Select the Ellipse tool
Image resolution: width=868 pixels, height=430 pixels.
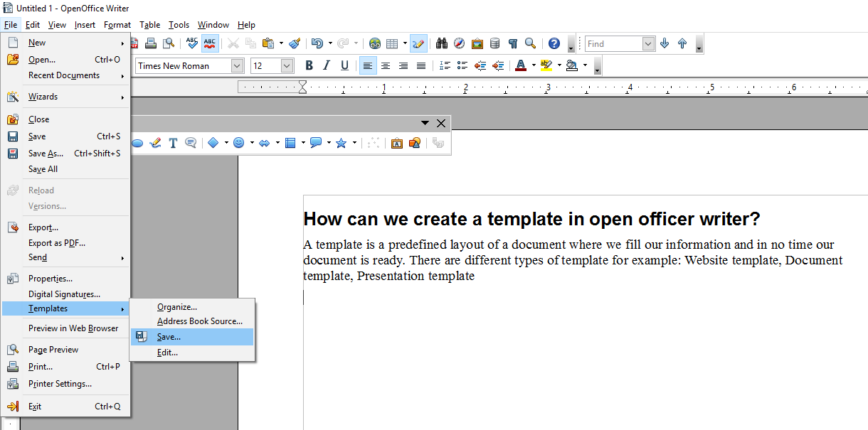[x=137, y=143]
